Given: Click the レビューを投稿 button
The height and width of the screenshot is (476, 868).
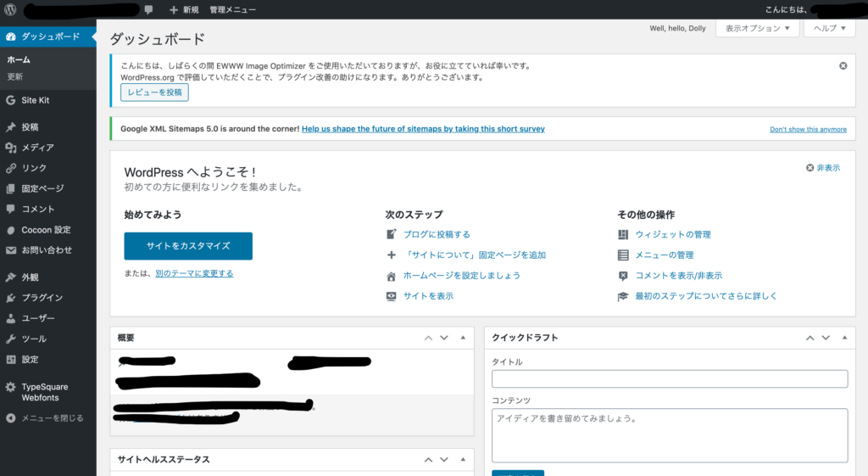Looking at the screenshot, I should click(x=154, y=92).
